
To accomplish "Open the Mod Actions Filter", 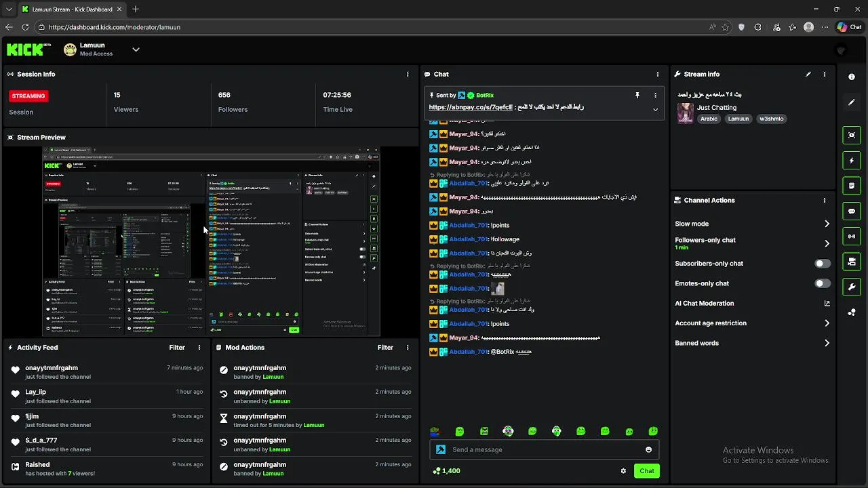I will click(x=385, y=348).
